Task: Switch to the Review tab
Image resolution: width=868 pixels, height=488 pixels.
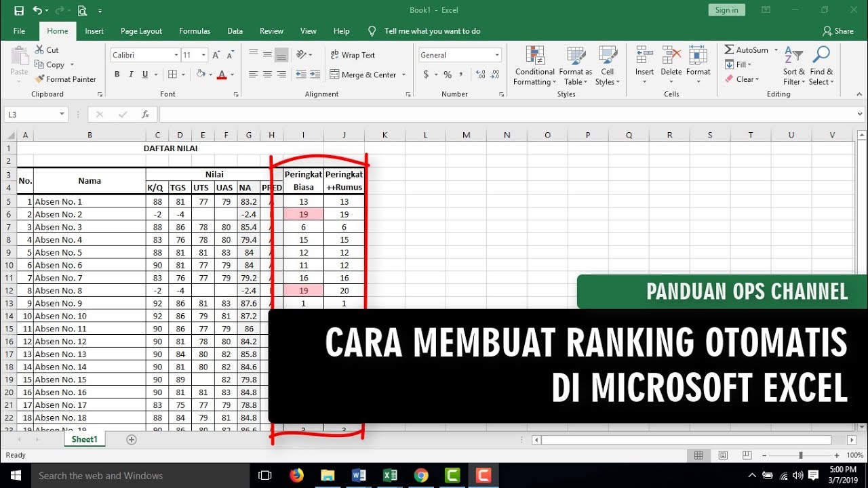Action: (x=271, y=31)
